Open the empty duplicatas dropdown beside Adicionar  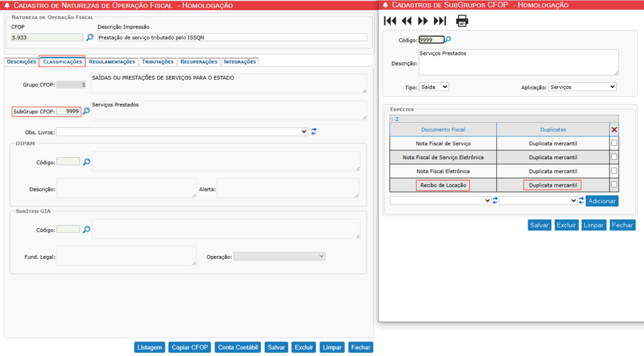[x=538, y=201]
